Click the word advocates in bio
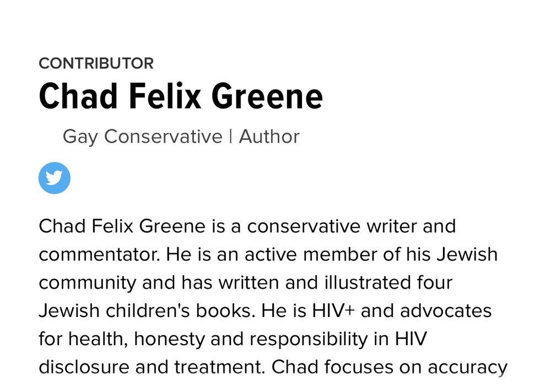The height and width of the screenshot is (392, 551). pos(446,311)
